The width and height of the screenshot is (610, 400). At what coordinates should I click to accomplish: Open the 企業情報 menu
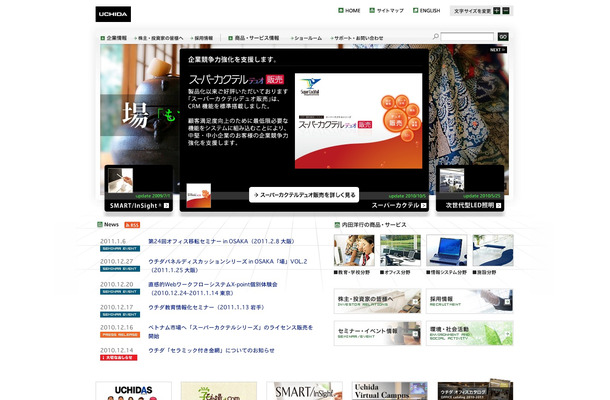tap(114, 38)
